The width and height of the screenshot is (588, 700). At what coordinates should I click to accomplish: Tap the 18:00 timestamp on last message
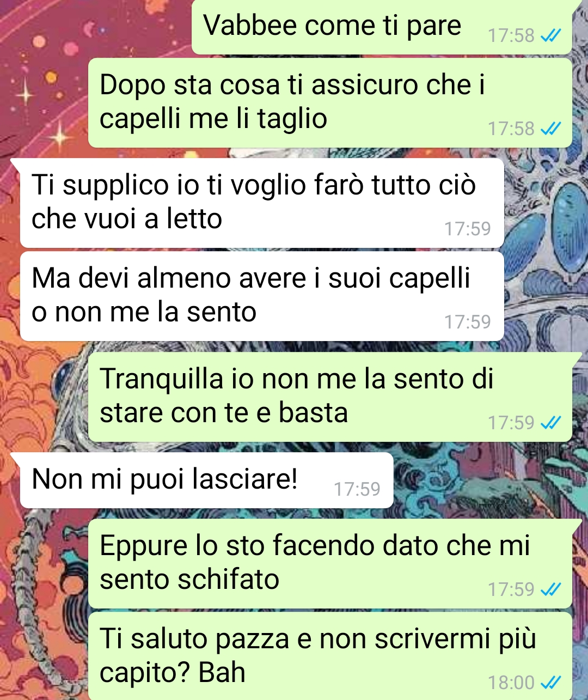(x=511, y=683)
